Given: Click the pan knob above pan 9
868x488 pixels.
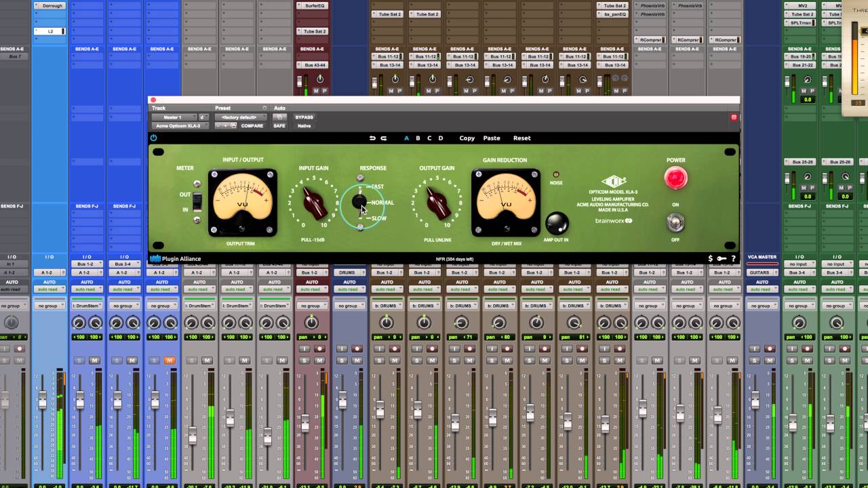Looking at the screenshot, I should (x=537, y=323).
